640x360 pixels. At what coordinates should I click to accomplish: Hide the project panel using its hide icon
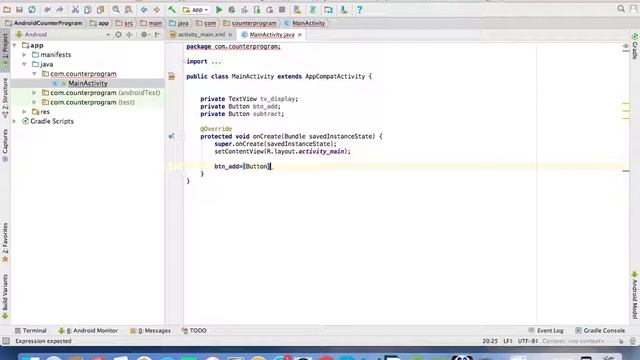[x=157, y=35]
